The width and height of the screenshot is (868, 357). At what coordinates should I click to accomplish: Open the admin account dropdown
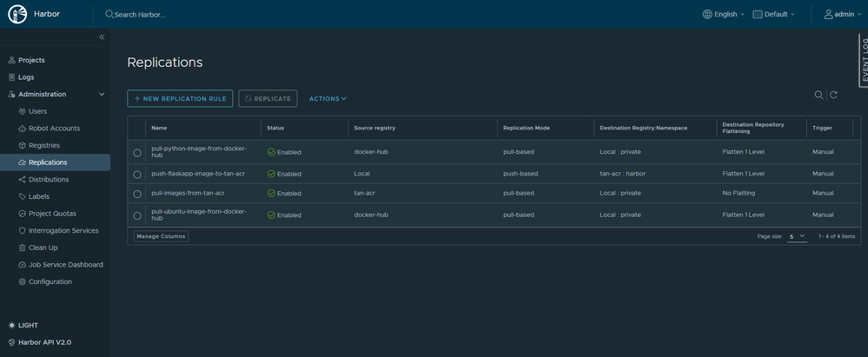click(843, 15)
